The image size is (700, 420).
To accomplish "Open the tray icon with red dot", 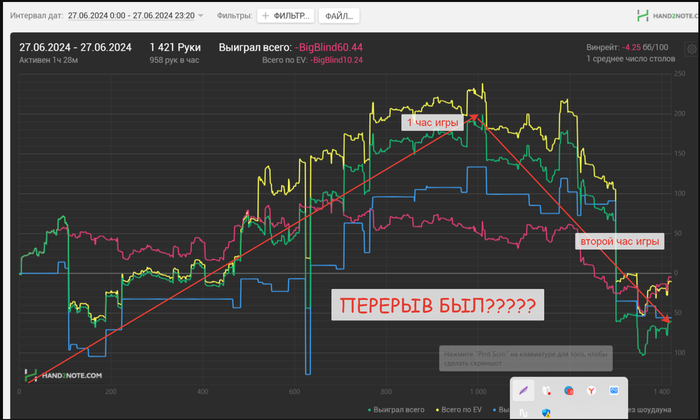I will point(546,391).
